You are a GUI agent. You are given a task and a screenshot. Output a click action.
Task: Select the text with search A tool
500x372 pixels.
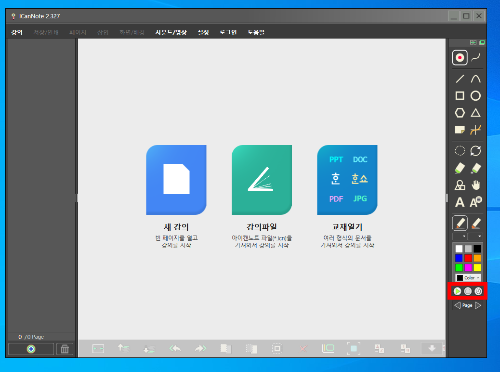(x=476, y=202)
